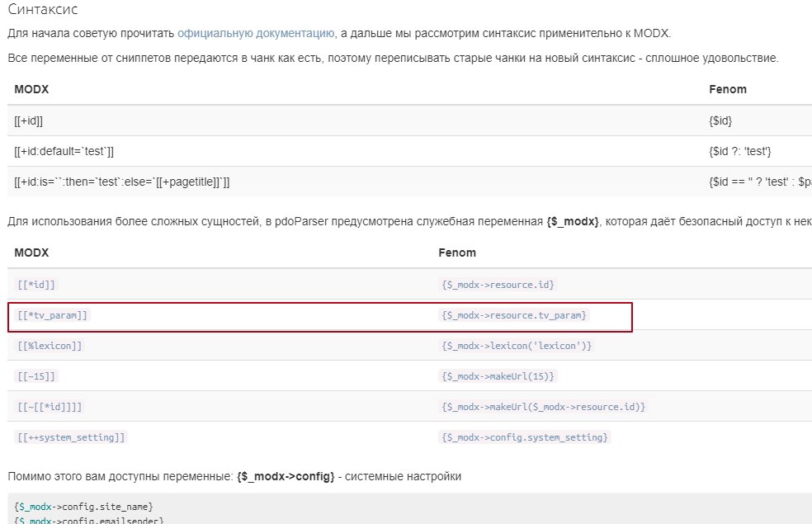Select the {$_modx->resource.id} code
The height and width of the screenshot is (524, 812).
pyautogui.click(x=498, y=285)
